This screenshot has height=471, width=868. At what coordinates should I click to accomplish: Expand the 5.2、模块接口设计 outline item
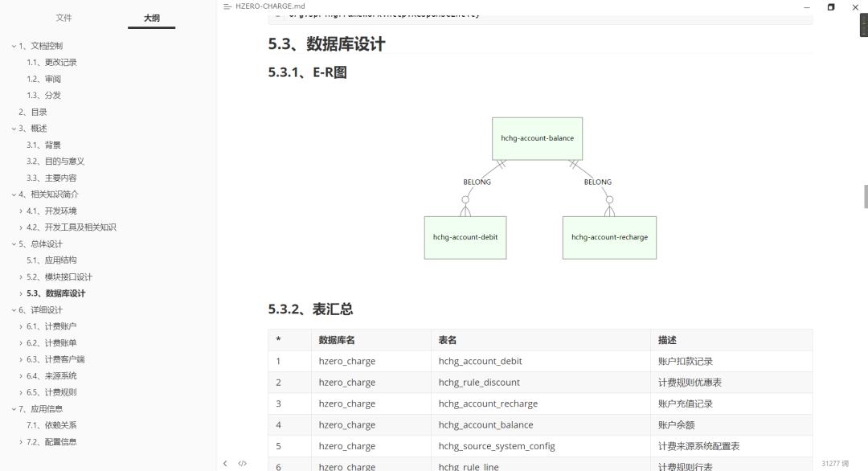21,277
